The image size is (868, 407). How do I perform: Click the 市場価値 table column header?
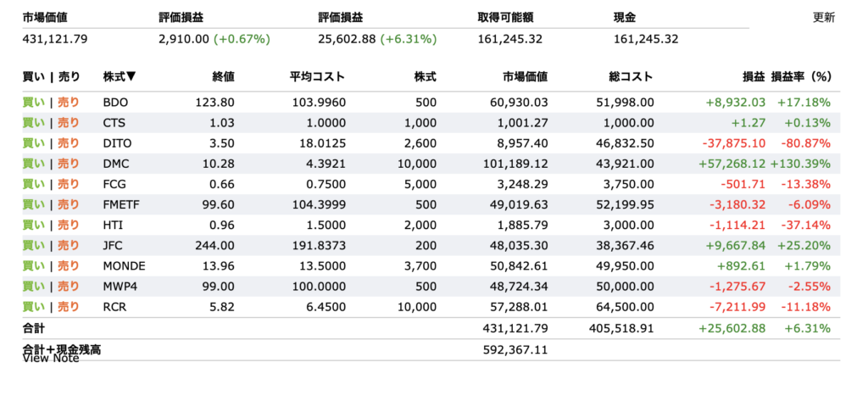point(526,76)
